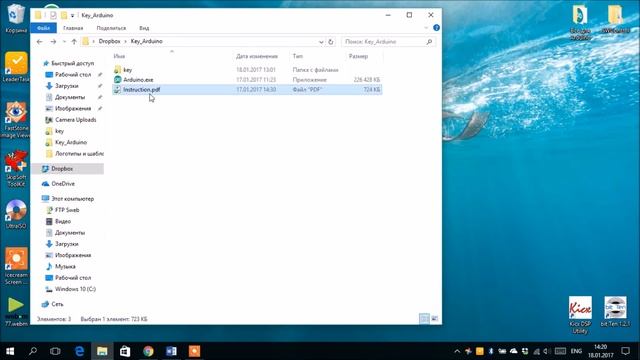The height and width of the screenshot is (360, 640).
Task: Expand the address bar history dropdown
Action: tap(321, 42)
